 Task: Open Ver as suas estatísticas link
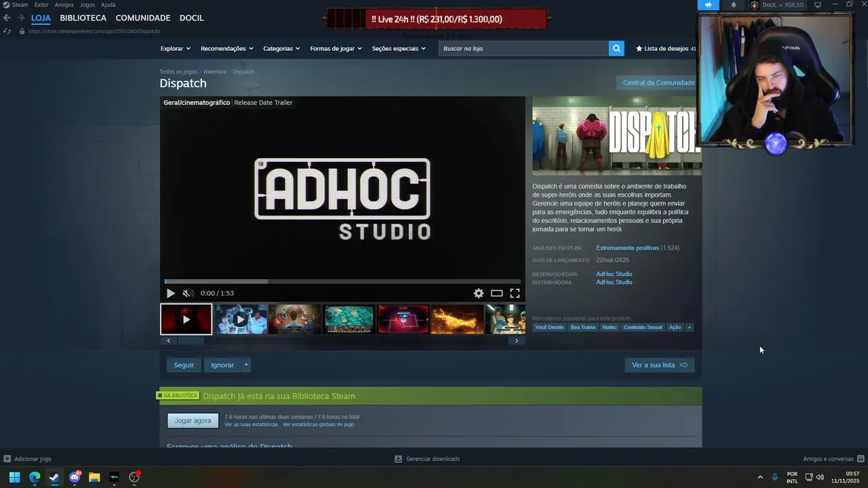click(x=251, y=424)
